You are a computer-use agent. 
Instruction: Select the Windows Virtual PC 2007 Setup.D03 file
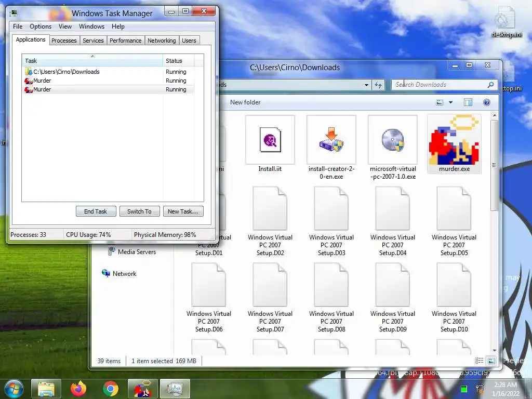pos(331,221)
